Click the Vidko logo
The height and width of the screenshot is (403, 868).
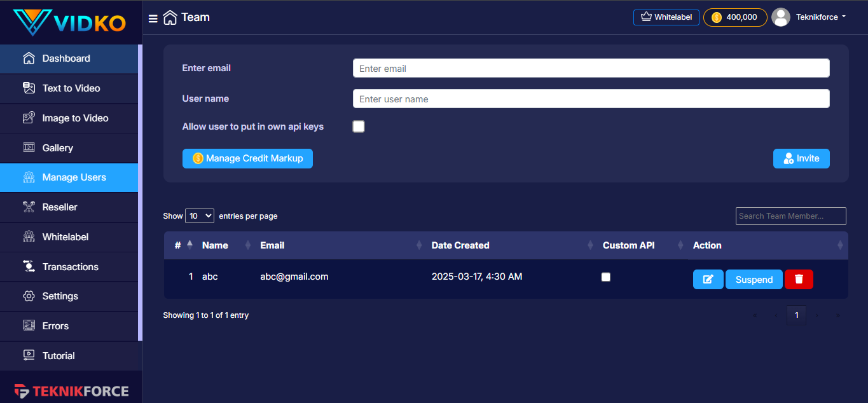click(x=70, y=22)
